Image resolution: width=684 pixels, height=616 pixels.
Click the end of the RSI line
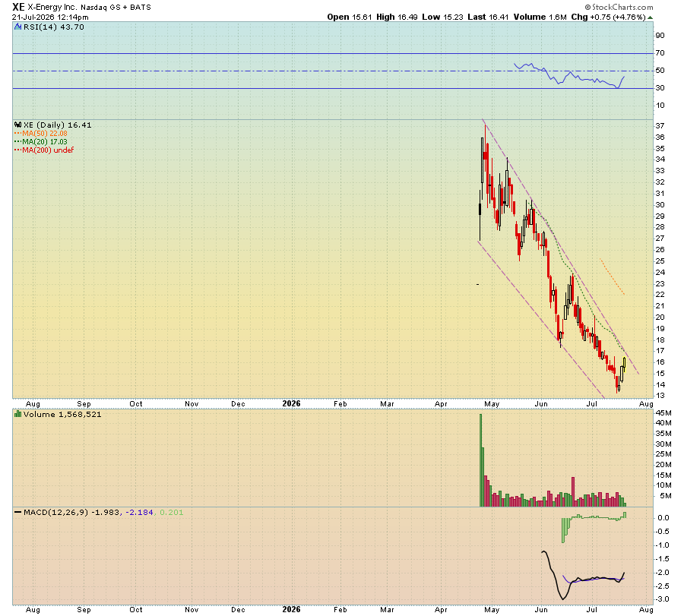coord(624,77)
